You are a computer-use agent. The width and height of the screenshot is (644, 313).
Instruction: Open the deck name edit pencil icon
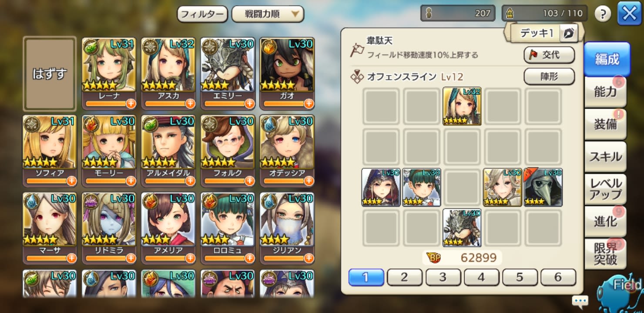click(569, 33)
